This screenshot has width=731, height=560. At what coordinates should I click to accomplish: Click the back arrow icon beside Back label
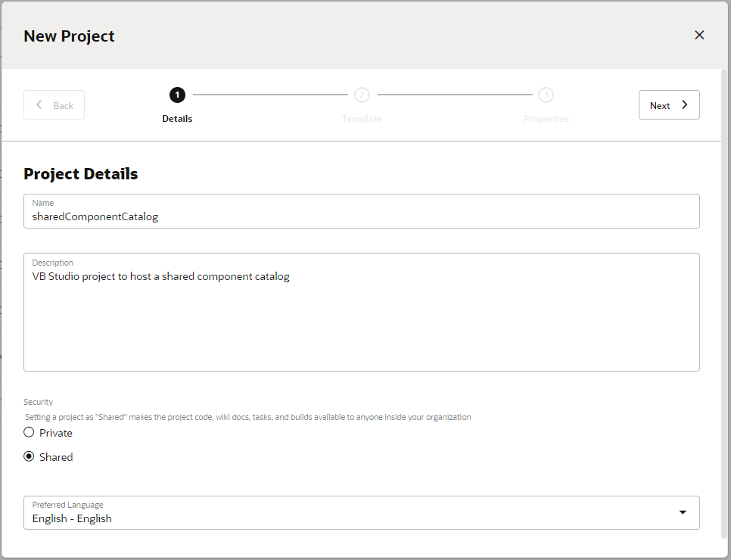[x=39, y=104]
